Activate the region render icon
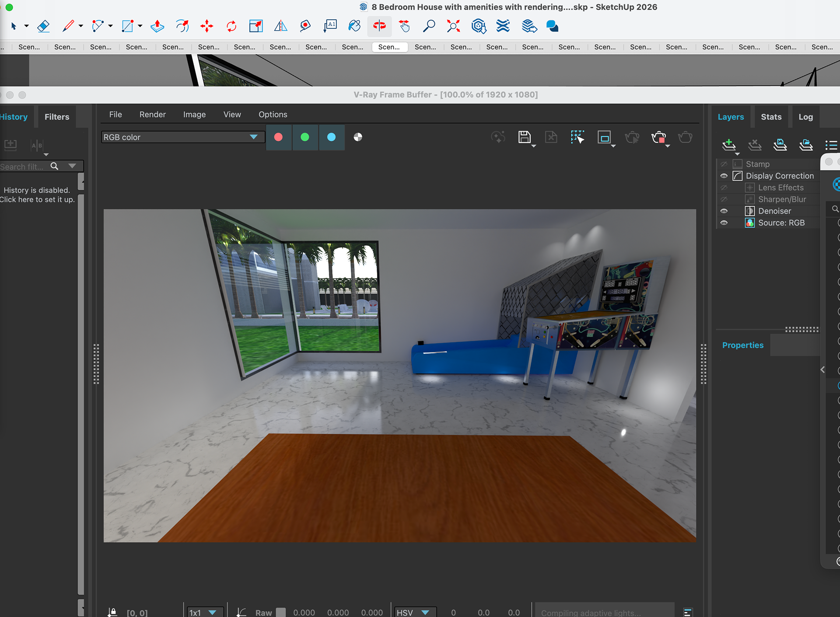This screenshot has width=840, height=617. tap(604, 138)
